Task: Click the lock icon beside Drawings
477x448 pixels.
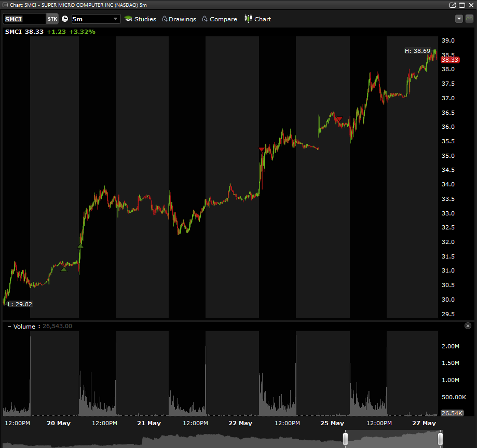Action: (x=165, y=19)
